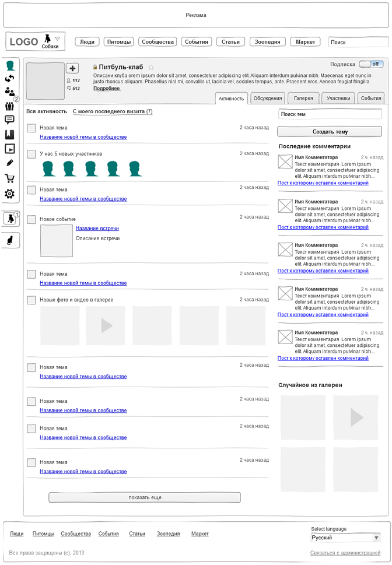Click the plus button beside club avatar

(72, 68)
